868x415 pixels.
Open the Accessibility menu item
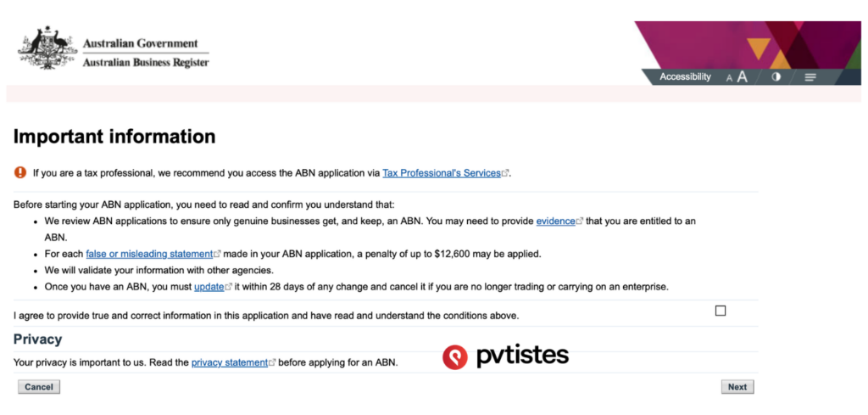click(685, 77)
